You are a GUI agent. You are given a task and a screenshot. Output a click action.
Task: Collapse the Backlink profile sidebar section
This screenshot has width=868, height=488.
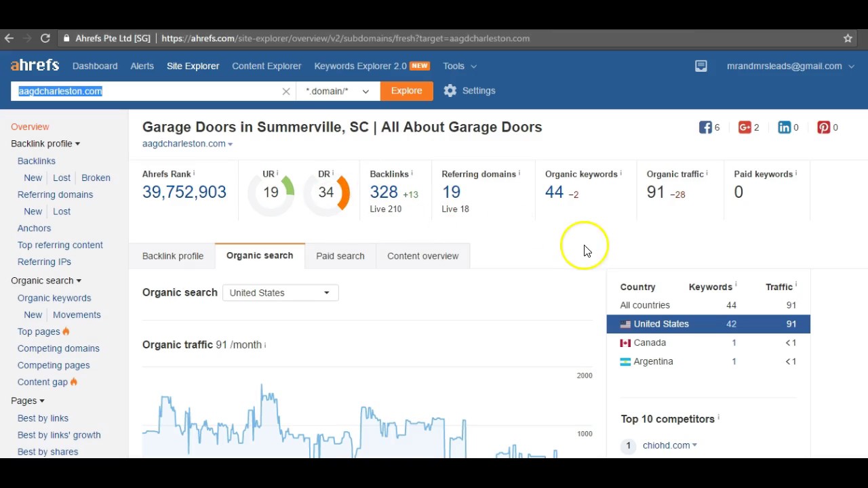point(45,144)
